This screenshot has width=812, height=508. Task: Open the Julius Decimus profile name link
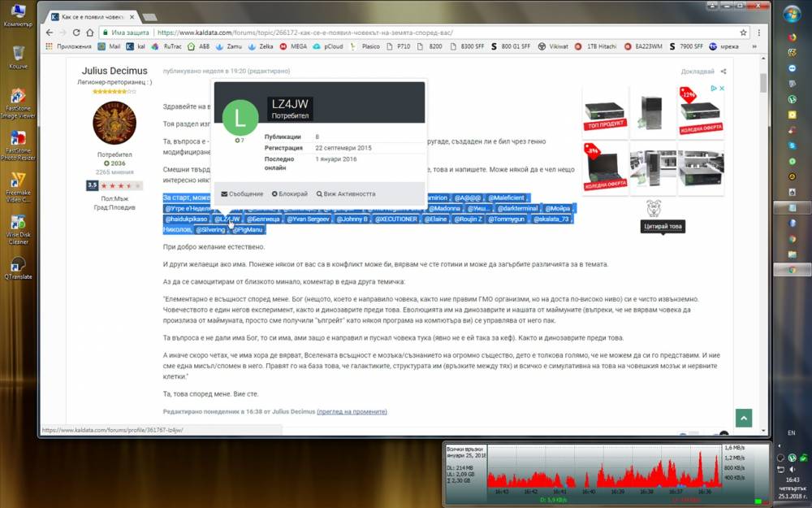click(x=114, y=71)
